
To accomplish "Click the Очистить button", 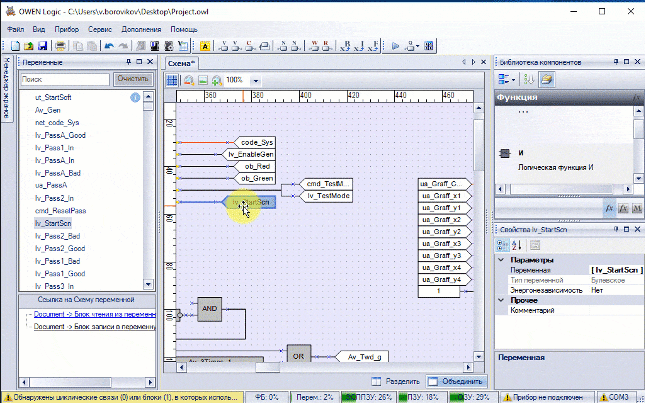I will click(132, 79).
